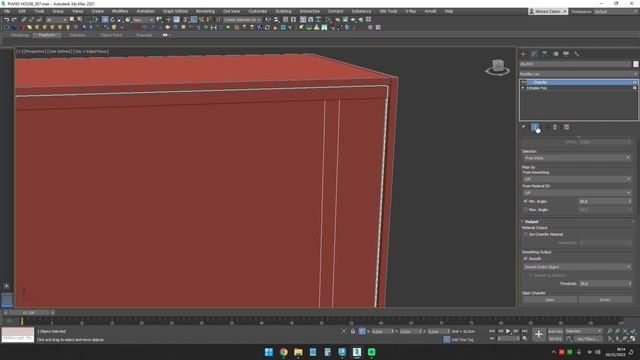
Task: Open the Edit menu
Action: (22, 11)
